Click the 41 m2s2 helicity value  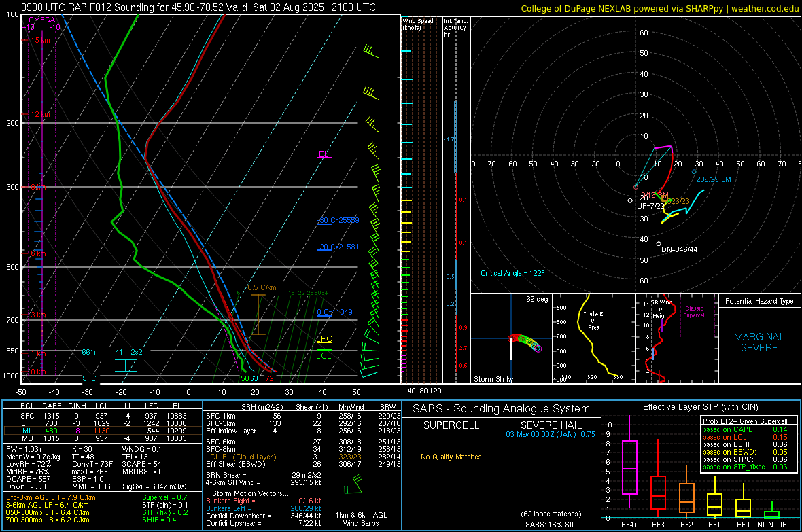pyautogui.click(x=129, y=352)
